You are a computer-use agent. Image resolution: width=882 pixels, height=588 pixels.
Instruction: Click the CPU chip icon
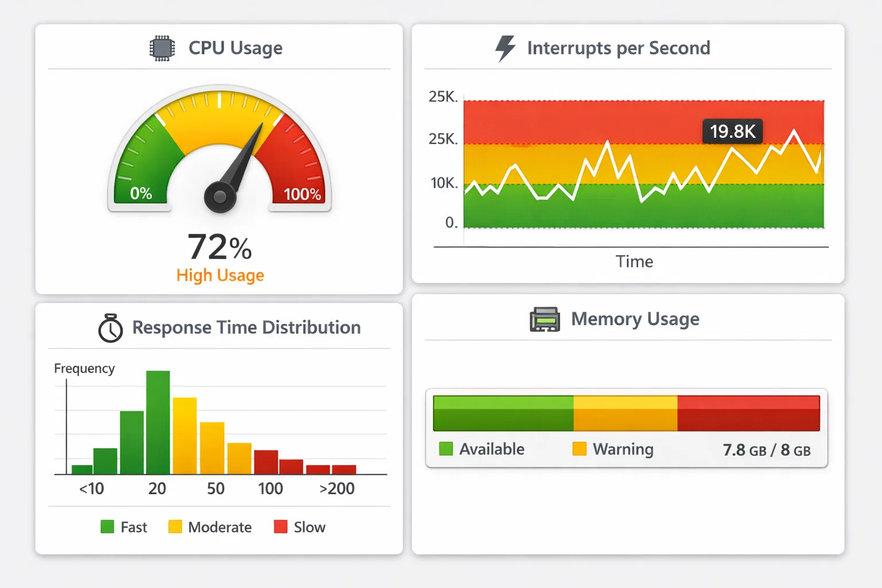click(162, 48)
